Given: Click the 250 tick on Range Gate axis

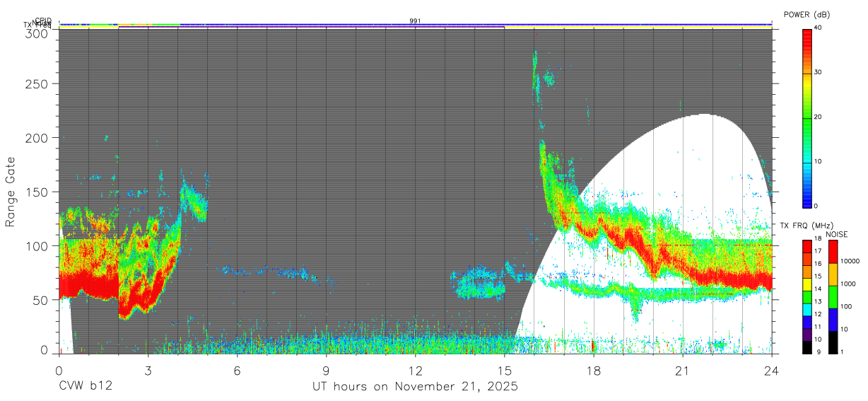Looking at the screenshot, I should coord(38,83).
